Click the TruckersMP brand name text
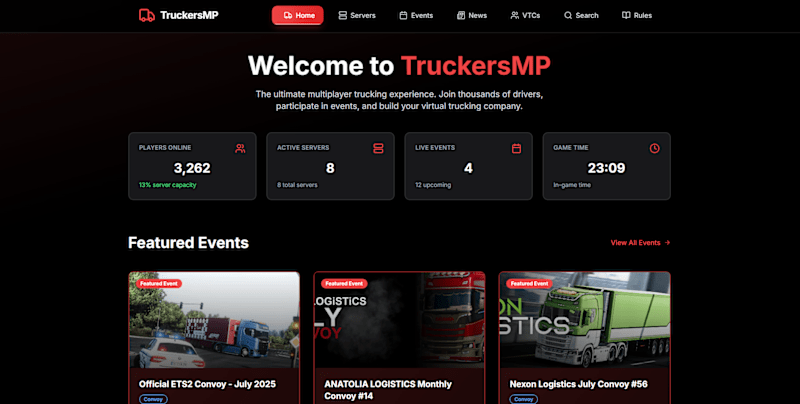This screenshot has height=404, width=800. (189, 15)
